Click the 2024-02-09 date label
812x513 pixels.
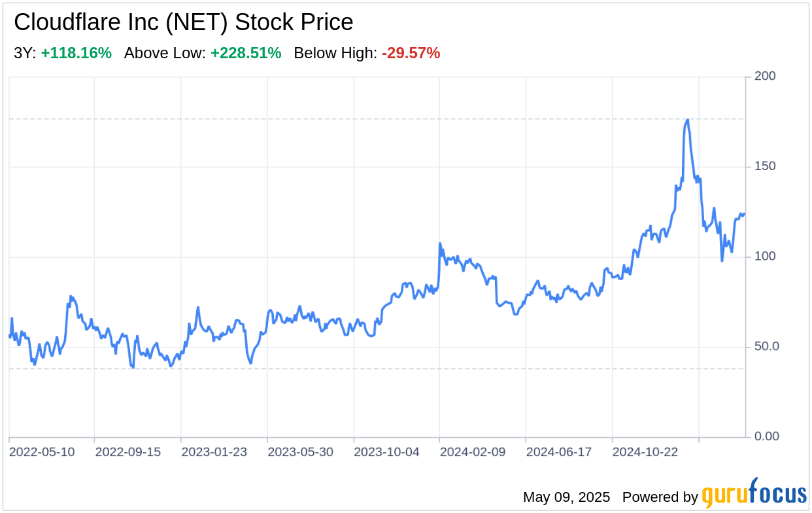(473, 452)
